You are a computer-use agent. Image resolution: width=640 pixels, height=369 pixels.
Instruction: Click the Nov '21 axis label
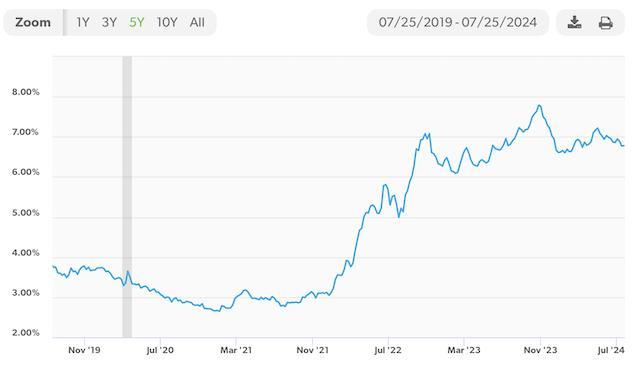pyautogui.click(x=312, y=350)
